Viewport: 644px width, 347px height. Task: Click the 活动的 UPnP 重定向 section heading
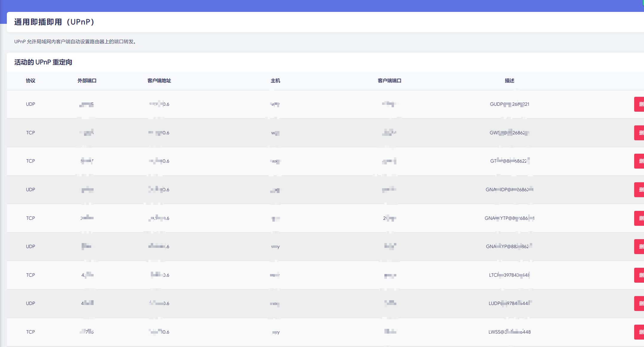click(x=43, y=62)
